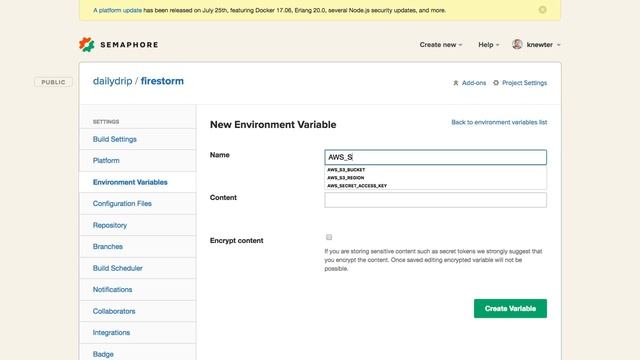Open Collaborators settings
This screenshot has height=360, width=640.
coord(138,311)
